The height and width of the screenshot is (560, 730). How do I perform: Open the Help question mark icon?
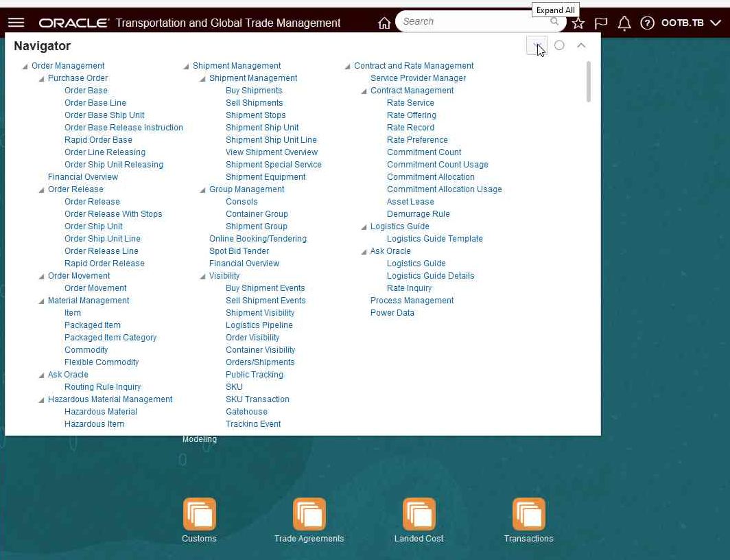(x=647, y=23)
